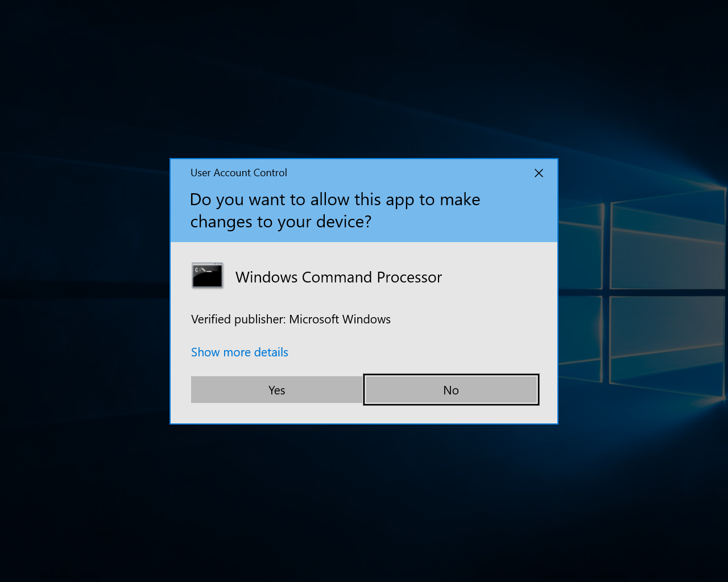Click the User Account Control title text
The width and height of the screenshot is (728, 582).
click(x=238, y=173)
